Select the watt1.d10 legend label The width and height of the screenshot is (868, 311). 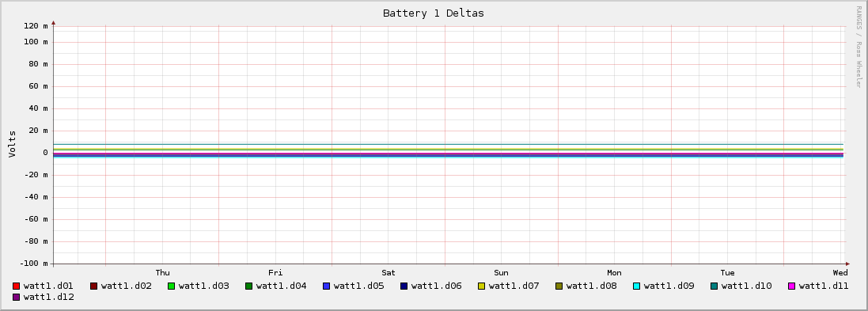746,286
